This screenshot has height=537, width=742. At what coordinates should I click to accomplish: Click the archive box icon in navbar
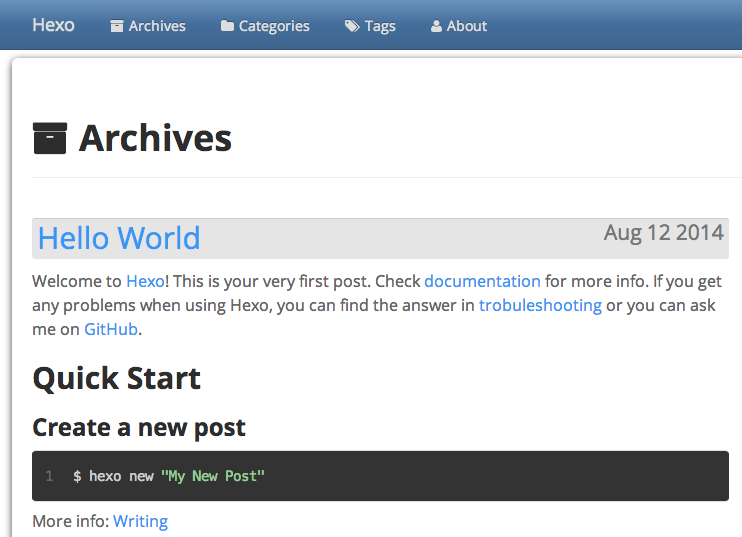pyautogui.click(x=117, y=26)
